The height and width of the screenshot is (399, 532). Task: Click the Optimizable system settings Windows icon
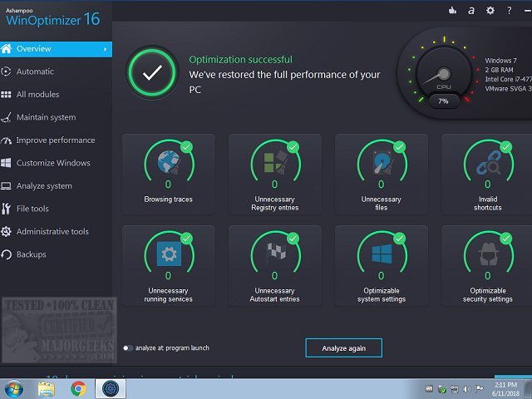[x=382, y=254]
